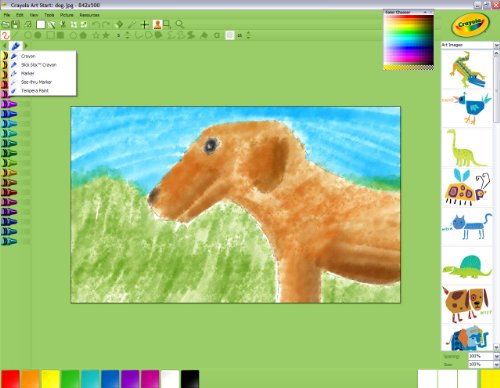Select the alligator art image thumbnail
Viewport: 500px width, 388px height.
click(467, 69)
